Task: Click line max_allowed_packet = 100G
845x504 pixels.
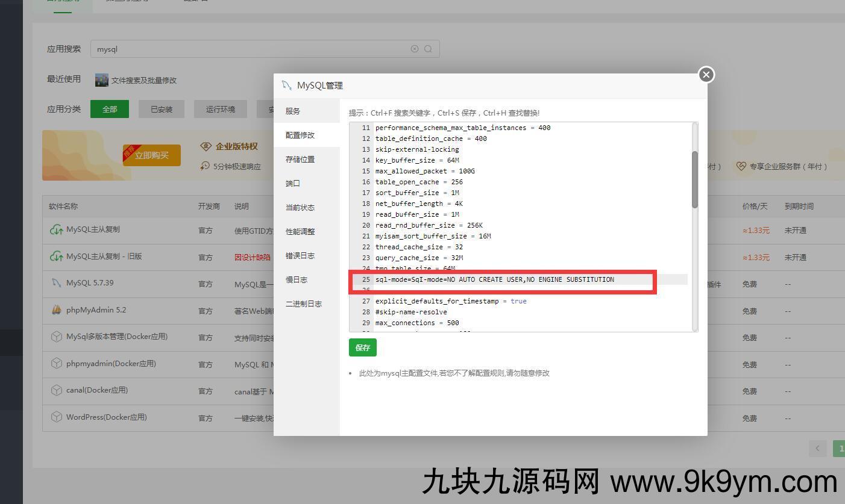Action: tap(425, 171)
